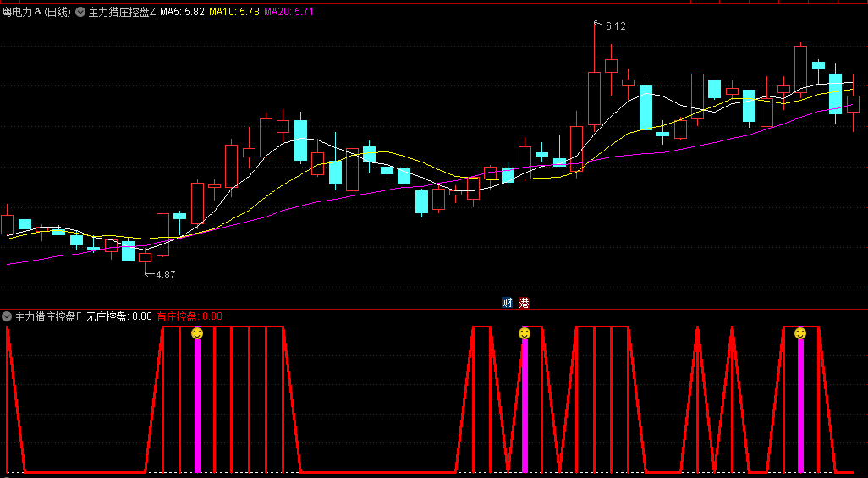
Task: Click the 主力猎庄控盘F indicator name
Action: coord(48,316)
